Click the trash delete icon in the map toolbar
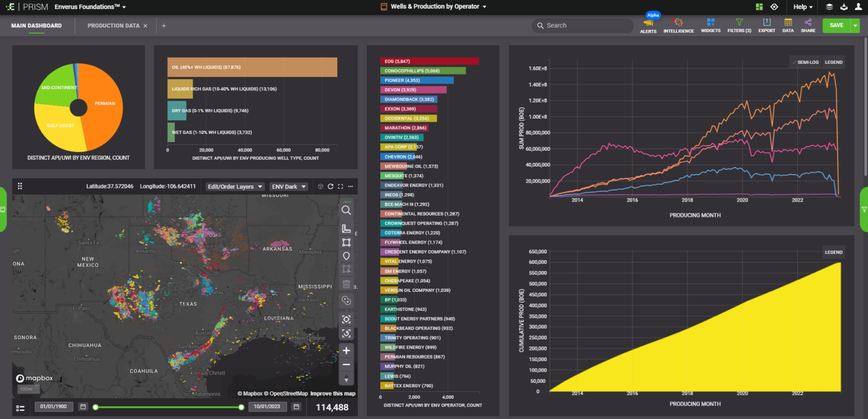 click(x=346, y=284)
